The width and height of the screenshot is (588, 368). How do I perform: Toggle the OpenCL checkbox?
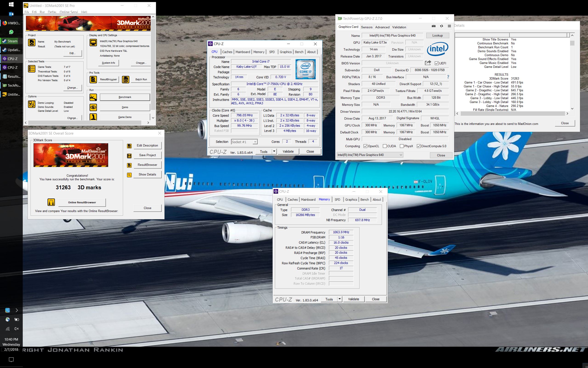[365, 146]
